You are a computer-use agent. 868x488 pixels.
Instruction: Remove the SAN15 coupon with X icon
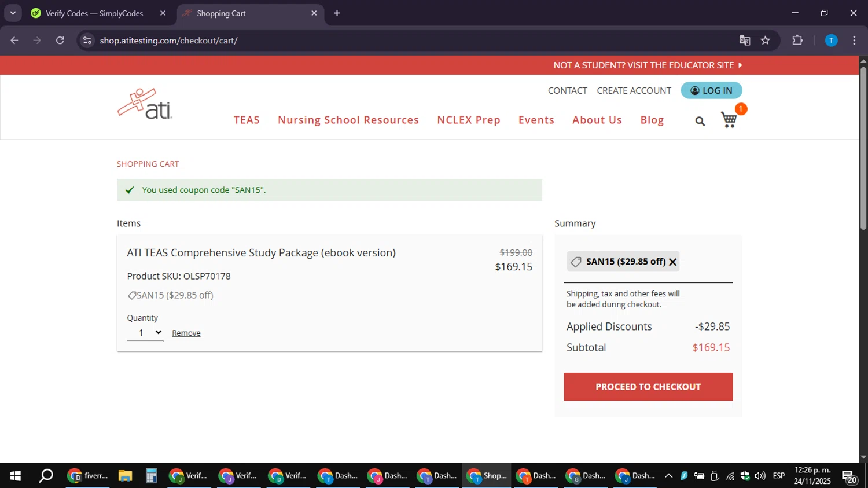[672, 262]
